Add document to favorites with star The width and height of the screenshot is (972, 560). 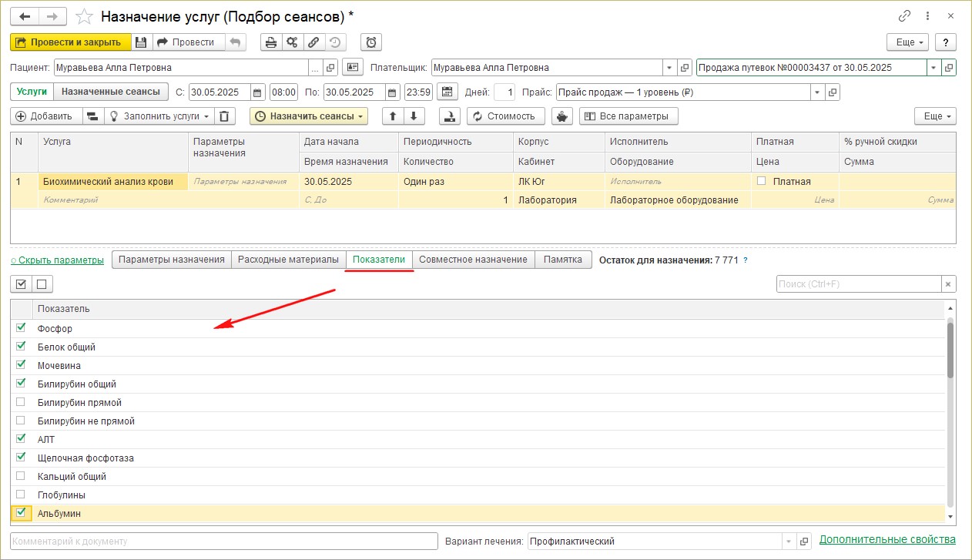(85, 16)
